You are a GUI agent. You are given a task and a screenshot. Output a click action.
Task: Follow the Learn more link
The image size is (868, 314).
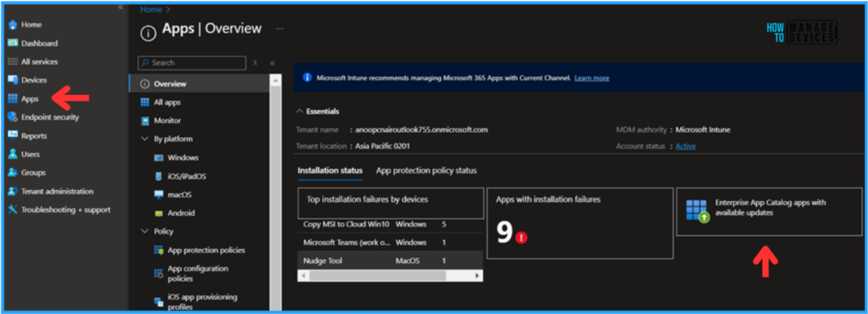pos(592,78)
